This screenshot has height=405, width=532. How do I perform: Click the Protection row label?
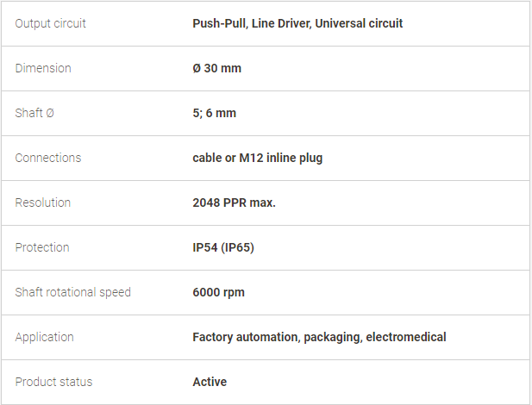point(42,247)
